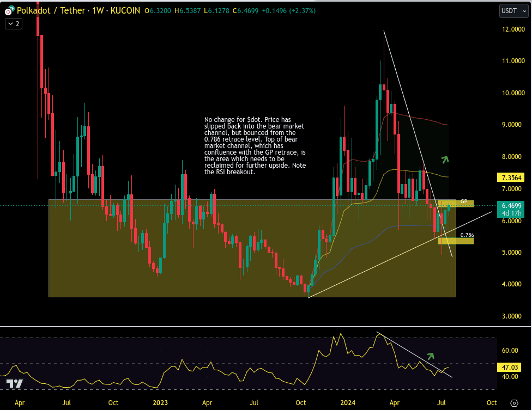Select the 0.786 retrace text label
Image resolution: width=532 pixels, height=410 pixels.
click(467, 235)
